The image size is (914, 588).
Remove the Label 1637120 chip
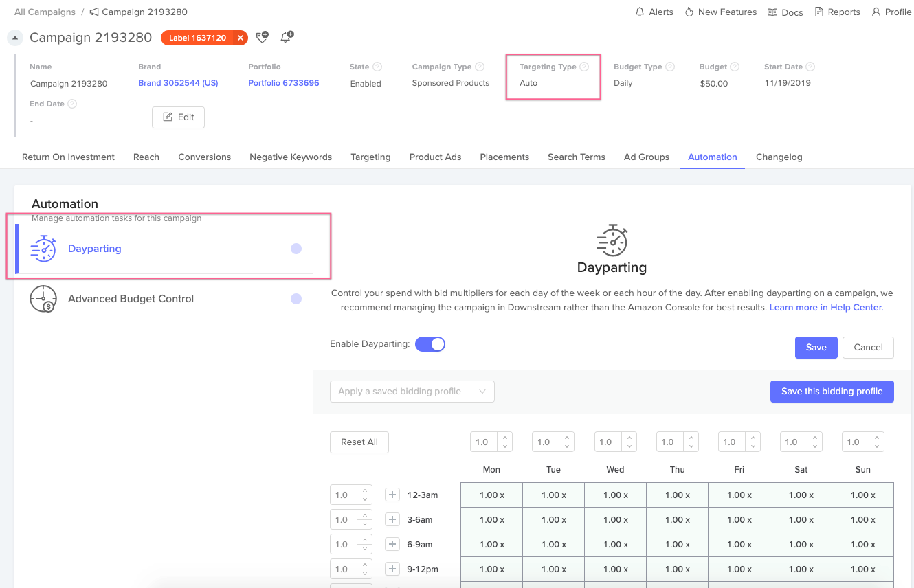coord(239,38)
